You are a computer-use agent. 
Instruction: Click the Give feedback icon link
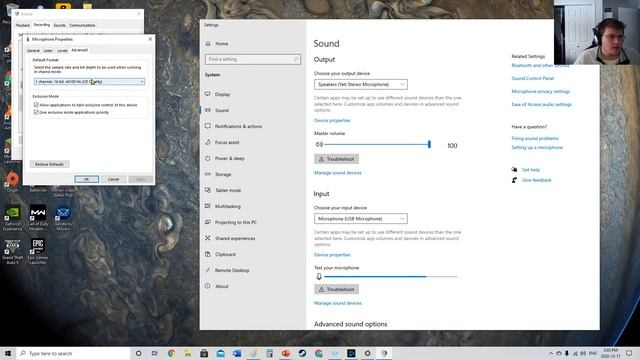point(514,180)
